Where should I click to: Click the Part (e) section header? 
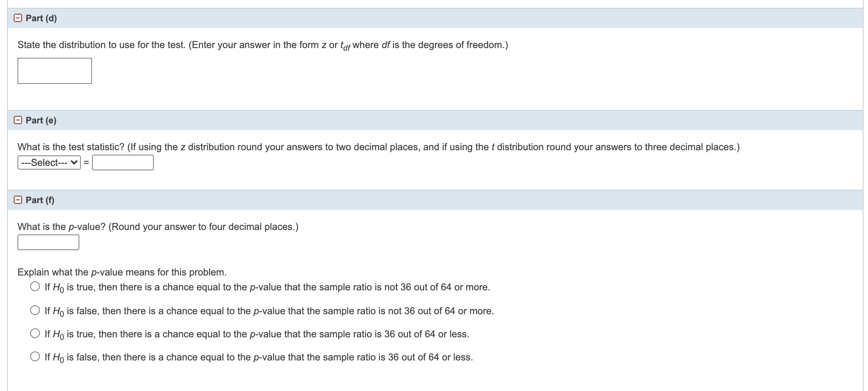tap(41, 120)
